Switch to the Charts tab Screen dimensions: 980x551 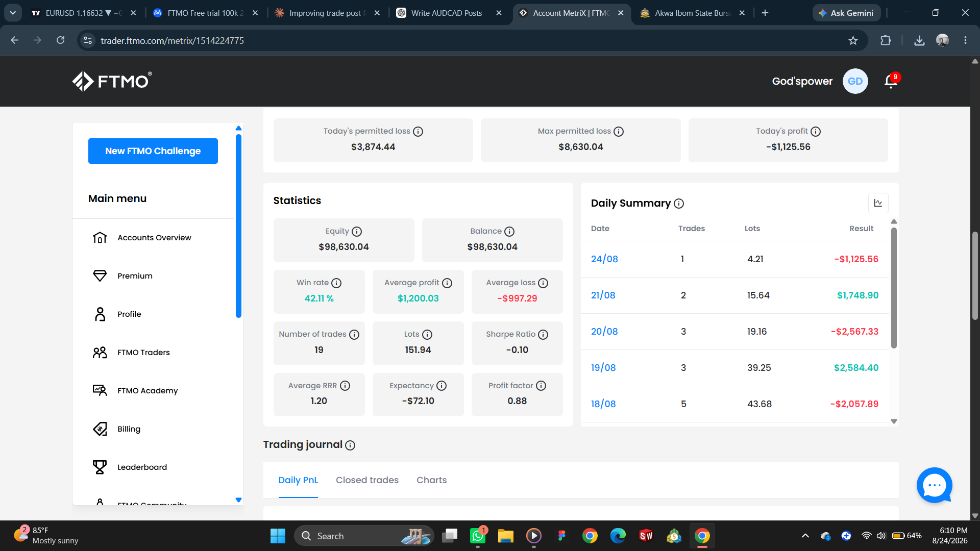tap(431, 480)
